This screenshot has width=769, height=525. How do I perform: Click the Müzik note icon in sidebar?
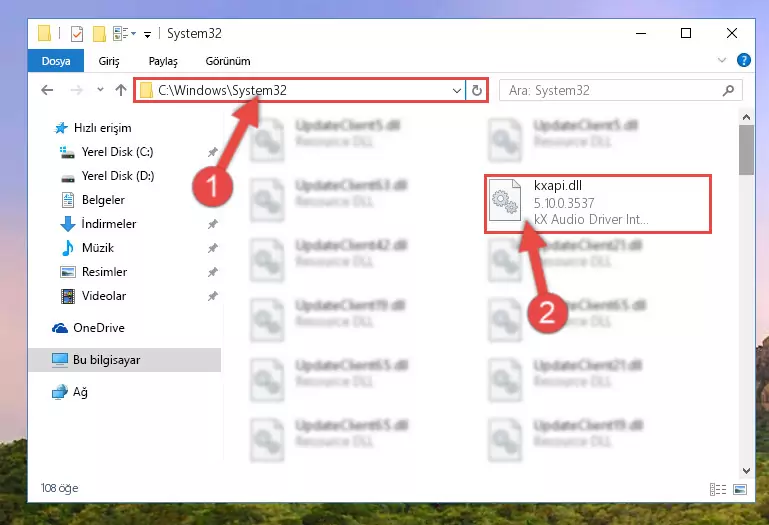(x=68, y=248)
